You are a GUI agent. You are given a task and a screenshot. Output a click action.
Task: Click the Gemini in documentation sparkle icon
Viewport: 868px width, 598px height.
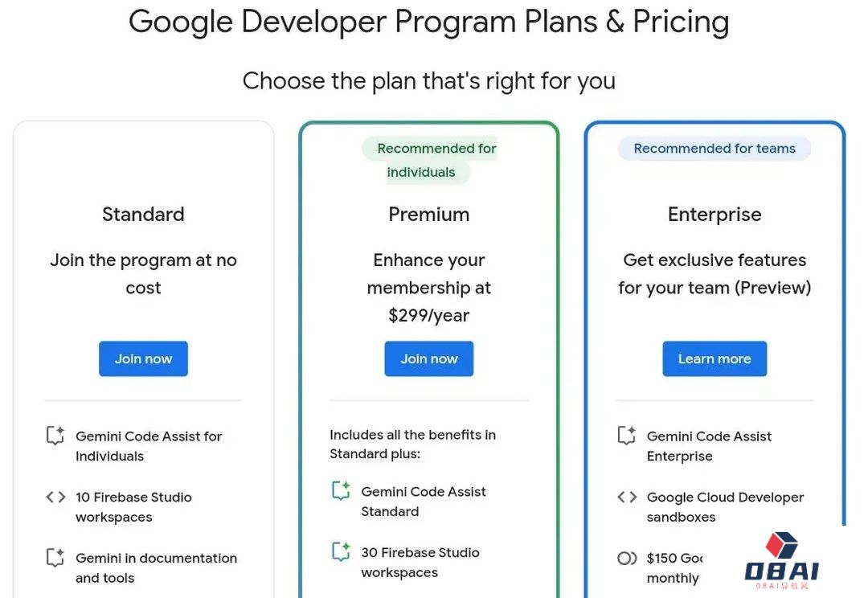coord(55,558)
